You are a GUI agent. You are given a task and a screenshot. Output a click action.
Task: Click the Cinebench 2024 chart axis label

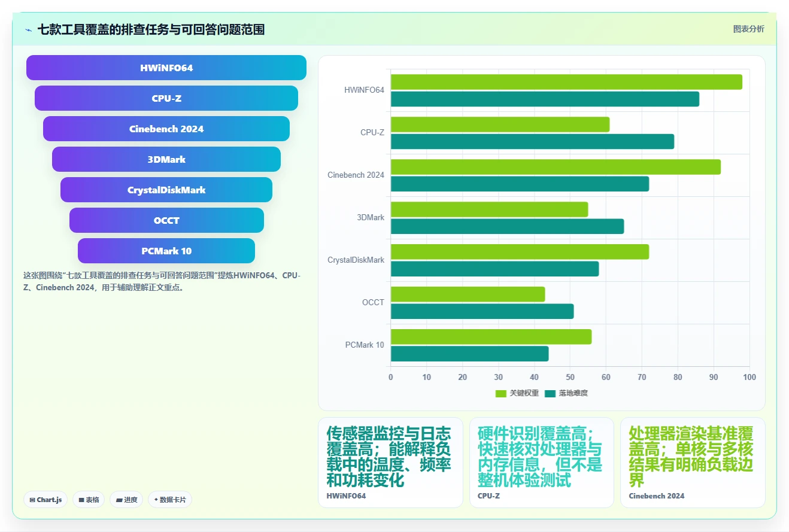click(x=356, y=175)
